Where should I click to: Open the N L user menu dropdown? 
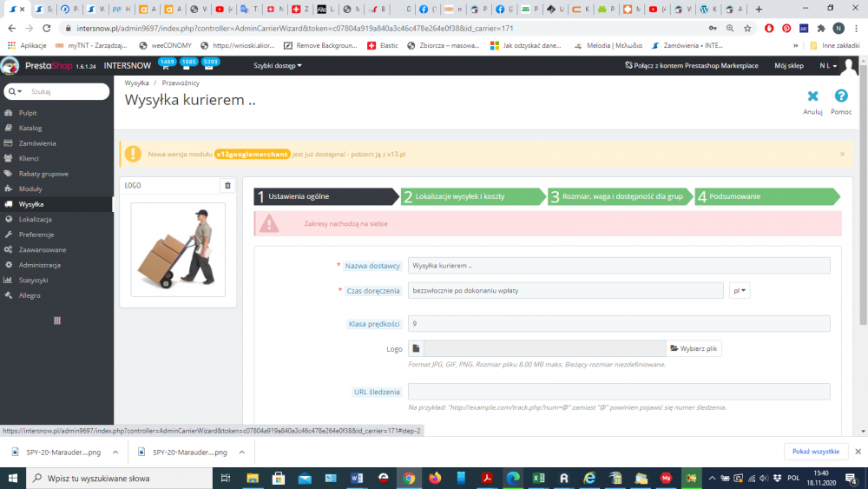coord(828,65)
